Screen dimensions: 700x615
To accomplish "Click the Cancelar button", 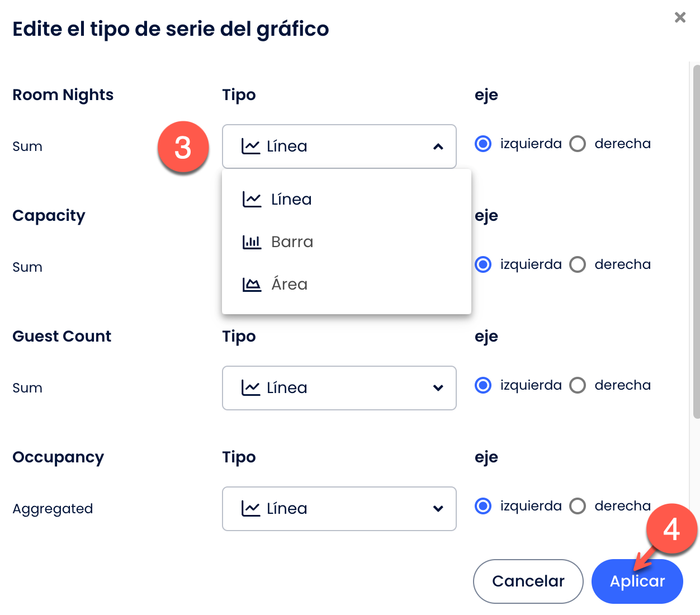I will (528, 581).
